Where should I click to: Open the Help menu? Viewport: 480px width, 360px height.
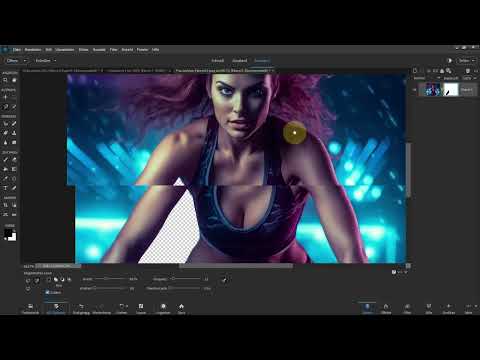point(155,50)
